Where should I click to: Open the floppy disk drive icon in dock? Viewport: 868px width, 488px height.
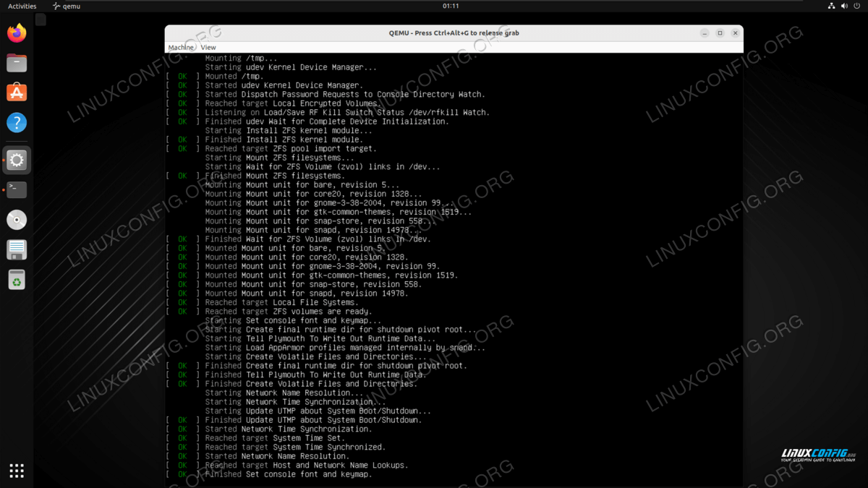(x=17, y=249)
